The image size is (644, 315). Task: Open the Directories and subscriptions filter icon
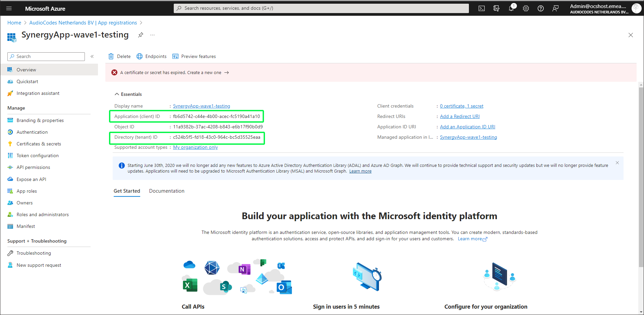coord(496,8)
